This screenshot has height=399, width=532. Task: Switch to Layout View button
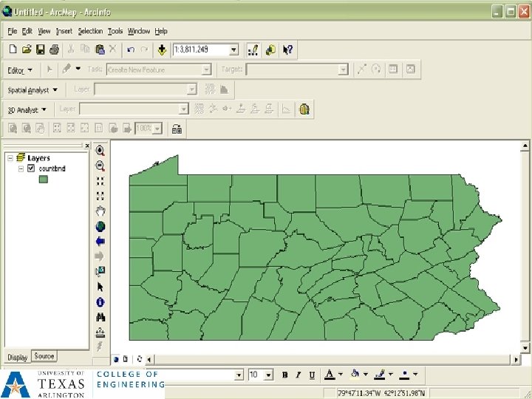[125, 359]
